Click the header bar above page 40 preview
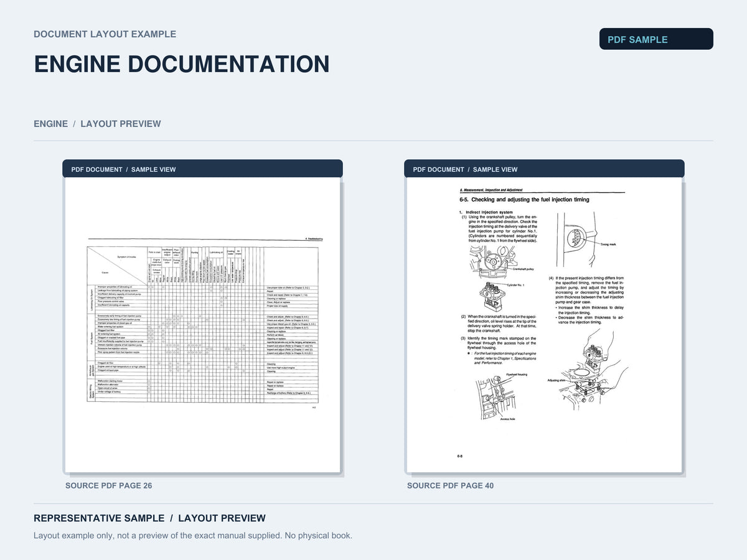 (544, 169)
